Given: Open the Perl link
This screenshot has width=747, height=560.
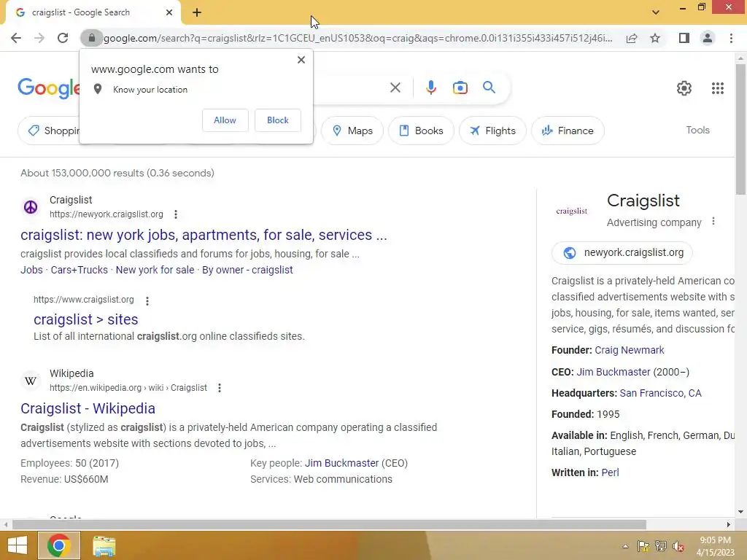Looking at the screenshot, I should tap(611, 472).
